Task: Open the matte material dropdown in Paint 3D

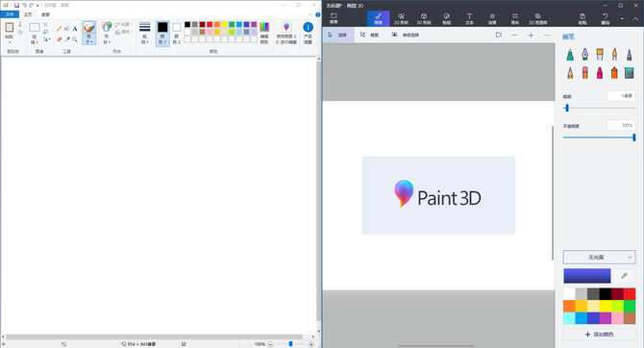Action: [x=599, y=258]
